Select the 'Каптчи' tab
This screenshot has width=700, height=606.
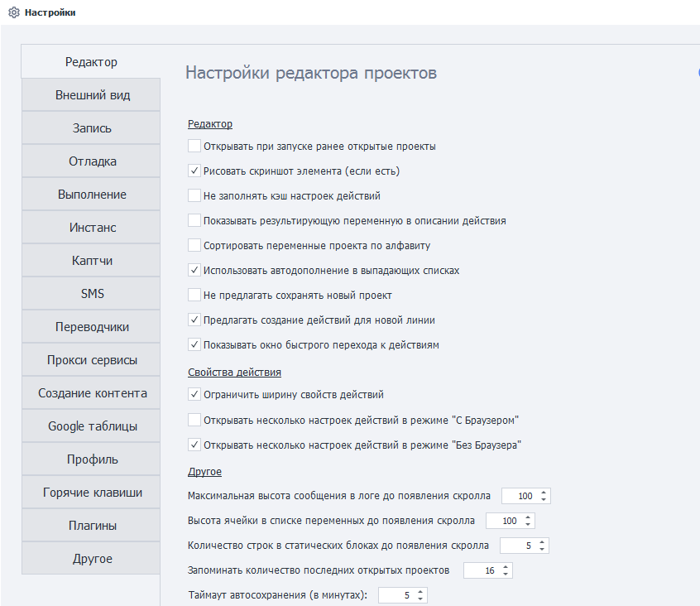tap(92, 261)
